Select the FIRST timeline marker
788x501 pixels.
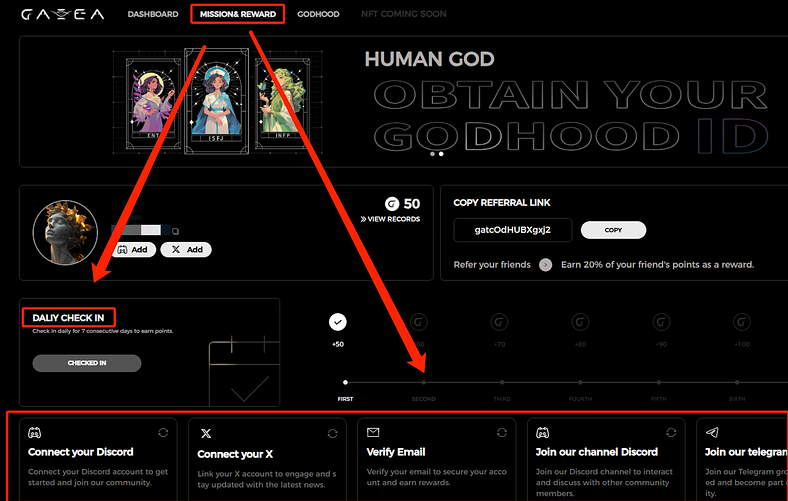[345, 382]
